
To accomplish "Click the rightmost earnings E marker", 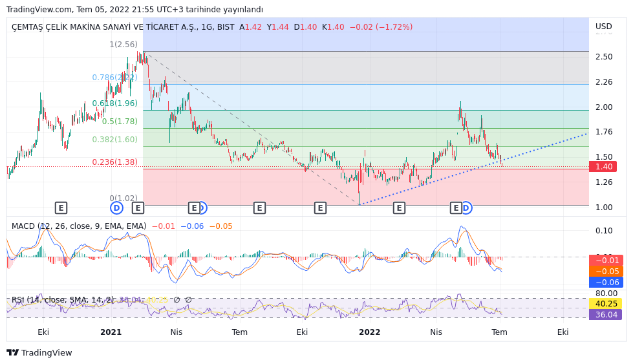I will click(x=456, y=208).
